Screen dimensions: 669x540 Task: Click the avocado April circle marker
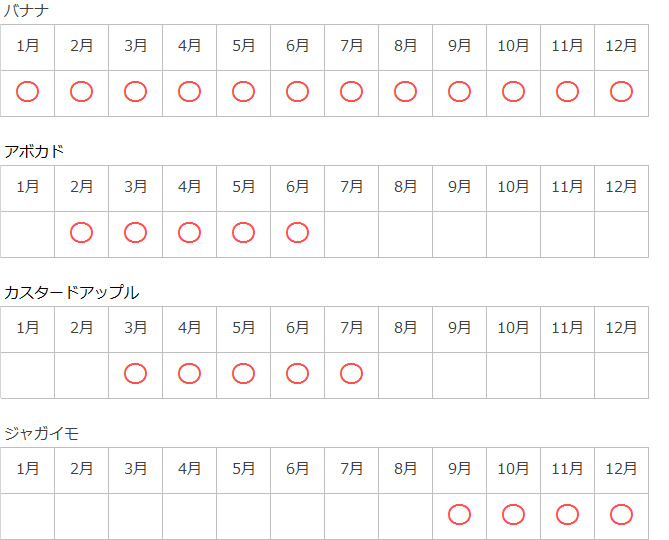(190, 233)
